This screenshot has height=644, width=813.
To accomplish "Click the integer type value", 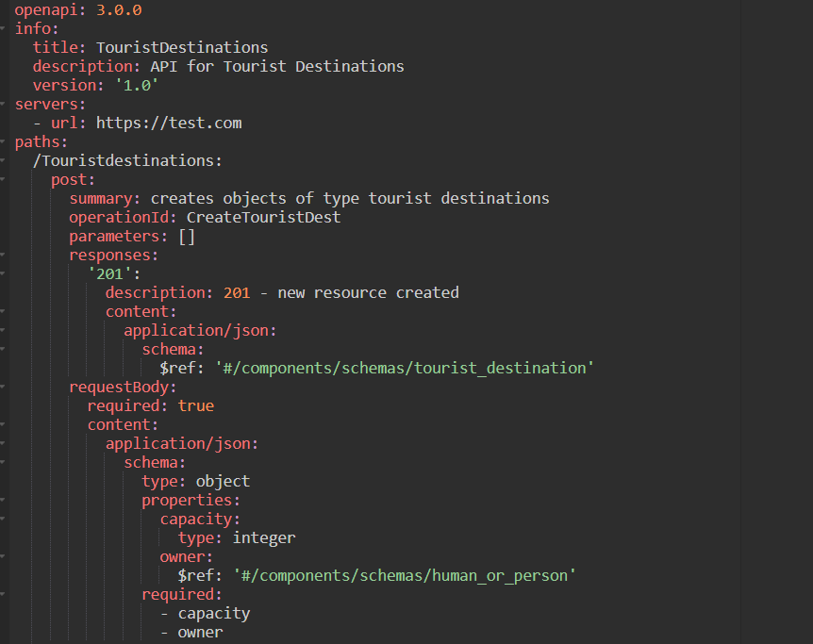I will 264,537.
